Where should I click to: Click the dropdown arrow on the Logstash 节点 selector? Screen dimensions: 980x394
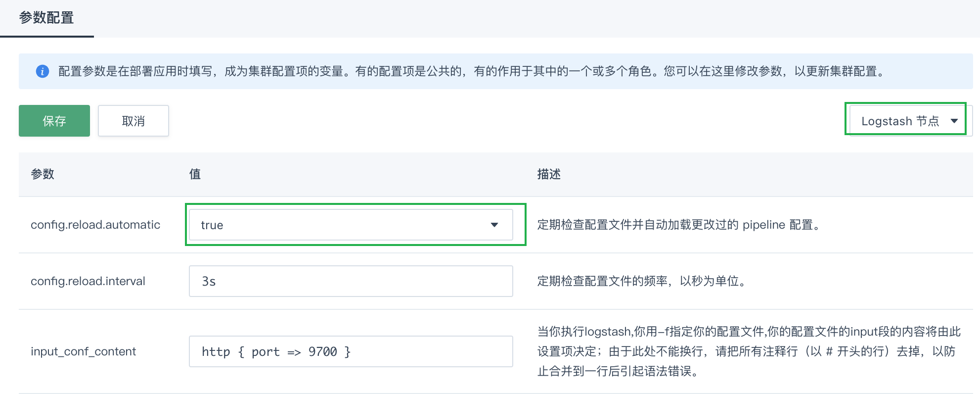[x=955, y=120]
